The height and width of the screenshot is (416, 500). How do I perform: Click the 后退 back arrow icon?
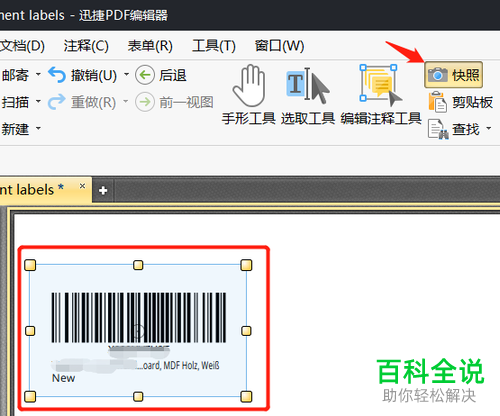[x=145, y=75]
